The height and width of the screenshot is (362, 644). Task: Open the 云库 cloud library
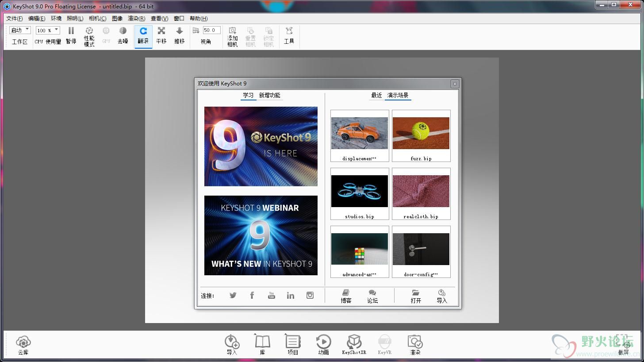click(x=23, y=345)
